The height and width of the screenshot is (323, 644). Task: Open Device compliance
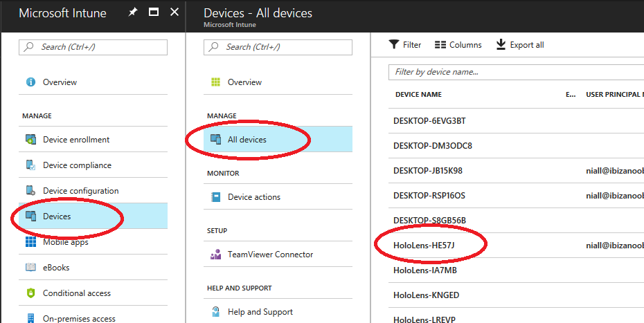click(78, 165)
